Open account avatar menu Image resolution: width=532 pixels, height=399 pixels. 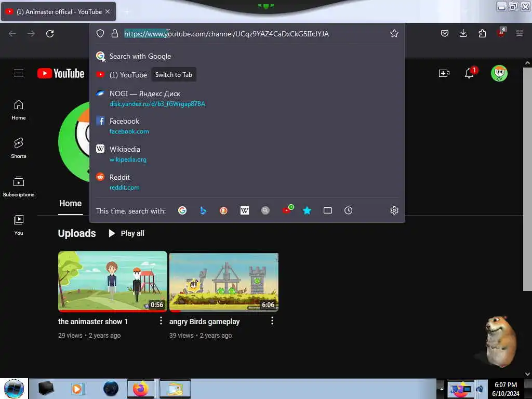point(499,73)
